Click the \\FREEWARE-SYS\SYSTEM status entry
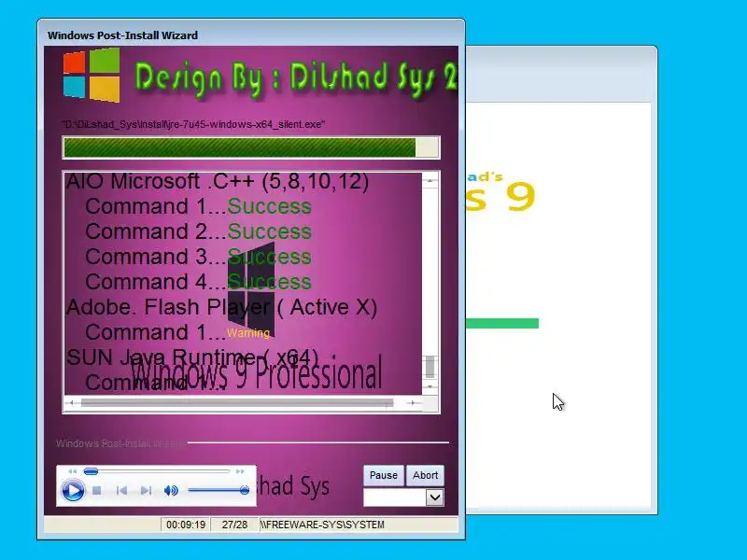The image size is (747, 560). (x=322, y=525)
